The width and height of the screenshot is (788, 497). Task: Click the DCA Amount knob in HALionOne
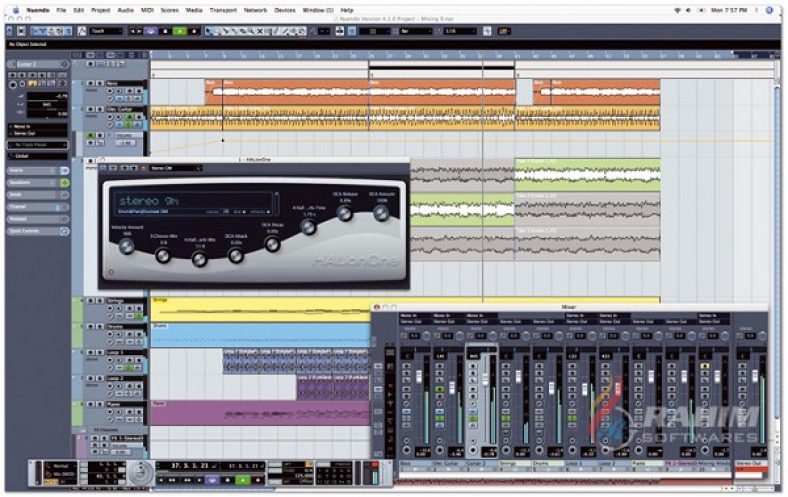coord(381,212)
